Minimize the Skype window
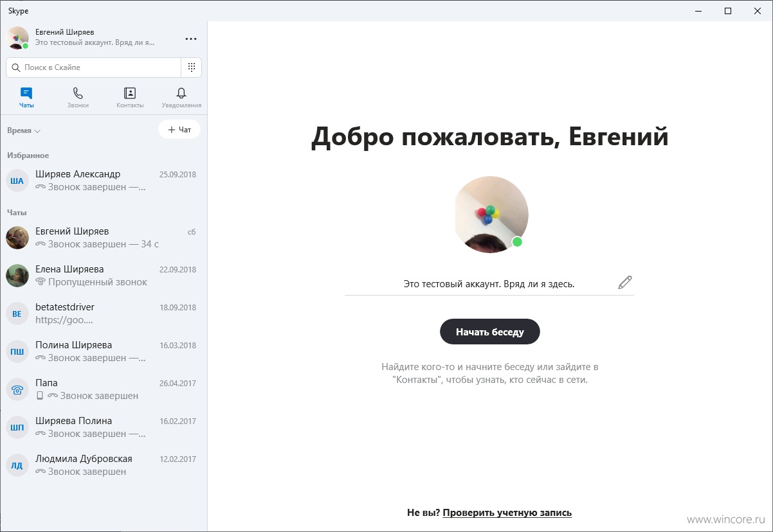The height and width of the screenshot is (532, 773). (698, 11)
